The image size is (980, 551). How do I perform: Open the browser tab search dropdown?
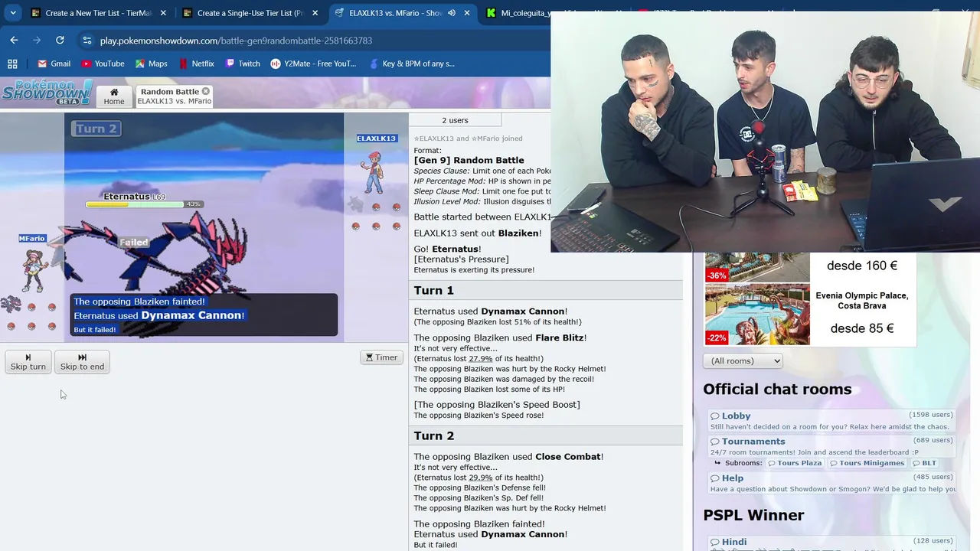(13, 13)
